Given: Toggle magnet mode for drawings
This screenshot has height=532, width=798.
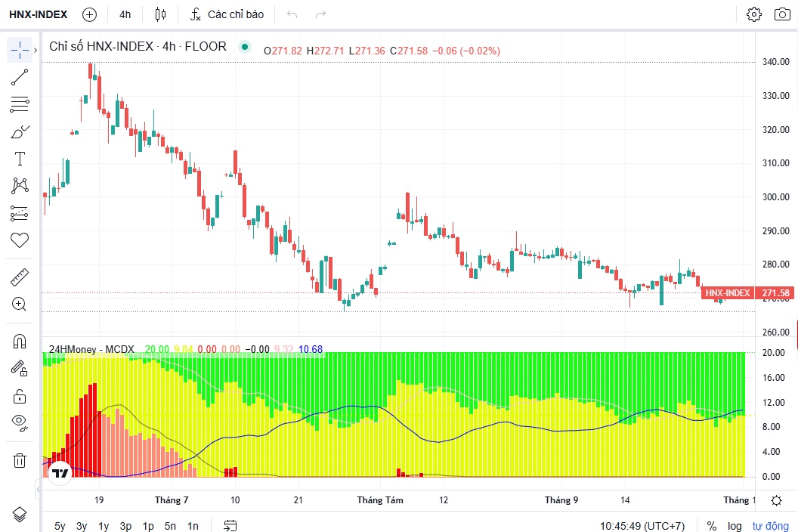Looking at the screenshot, I should pos(20,341).
